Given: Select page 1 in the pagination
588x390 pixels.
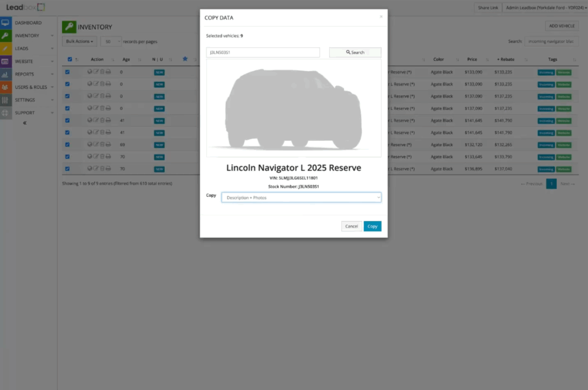Looking at the screenshot, I should [x=551, y=184].
